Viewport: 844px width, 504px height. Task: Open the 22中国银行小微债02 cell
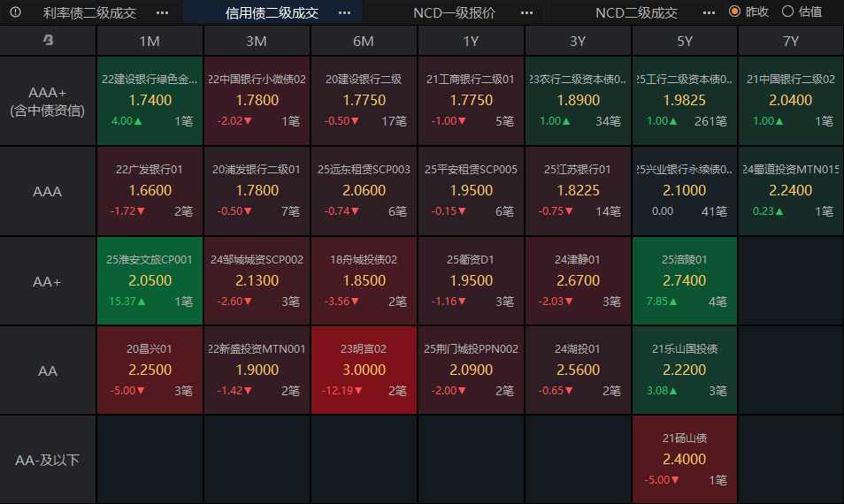(257, 101)
